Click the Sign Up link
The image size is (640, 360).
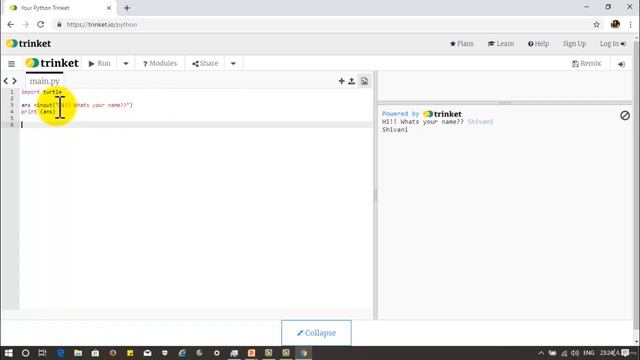point(574,44)
